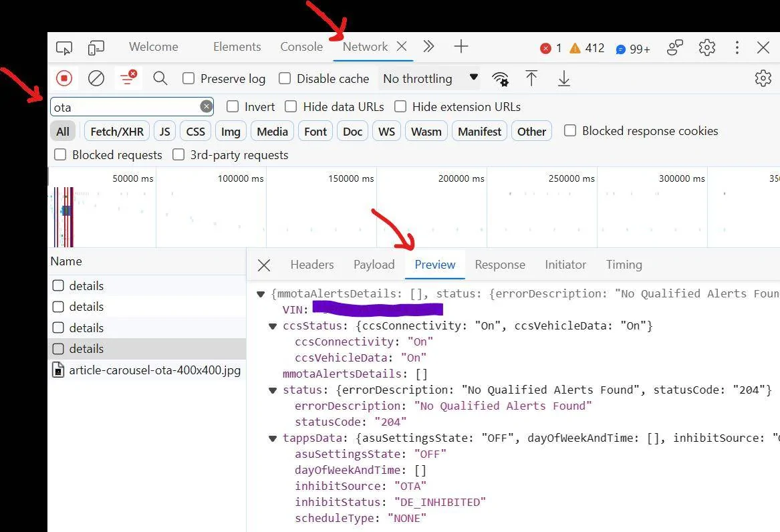Open the Initiator tab
Viewport: 780px width, 532px height.
pos(565,265)
